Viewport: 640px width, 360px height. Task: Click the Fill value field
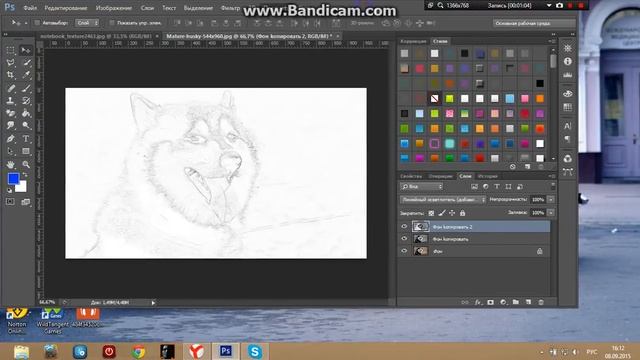538,213
